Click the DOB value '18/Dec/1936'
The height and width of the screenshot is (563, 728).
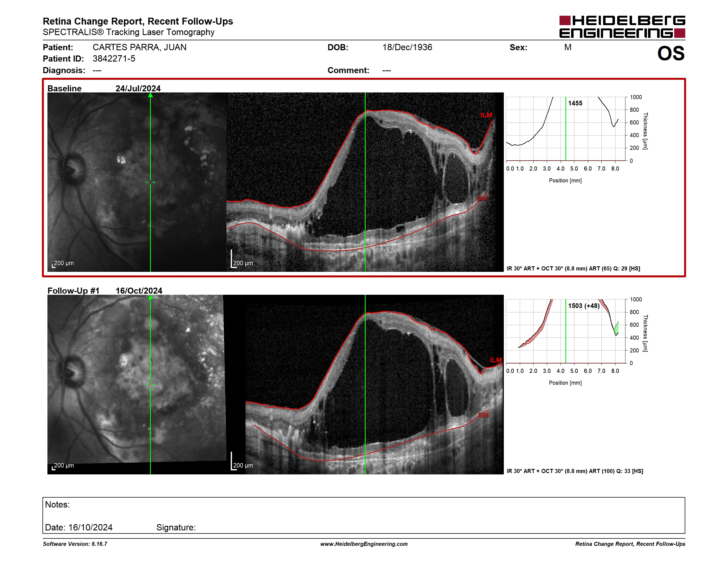coord(407,47)
